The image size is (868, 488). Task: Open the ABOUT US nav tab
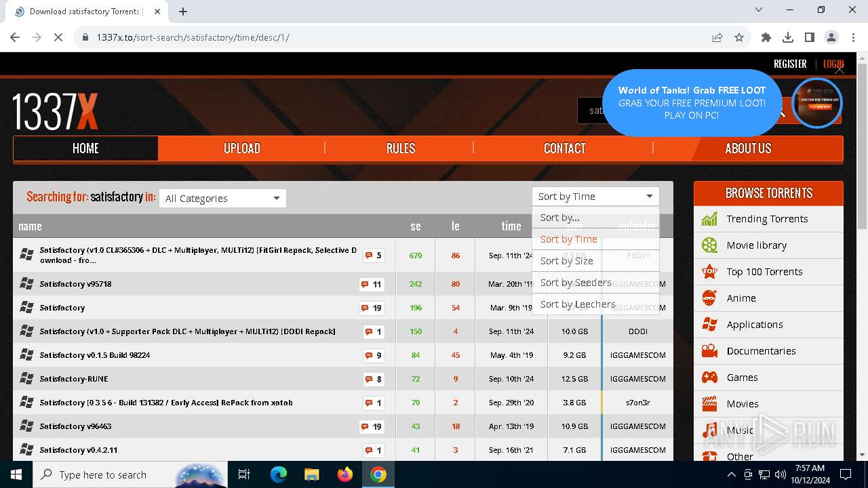748,148
